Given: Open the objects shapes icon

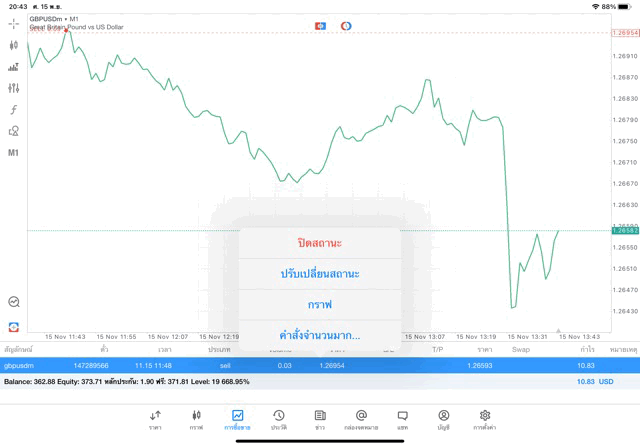Looking at the screenshot, I should 13,131.
